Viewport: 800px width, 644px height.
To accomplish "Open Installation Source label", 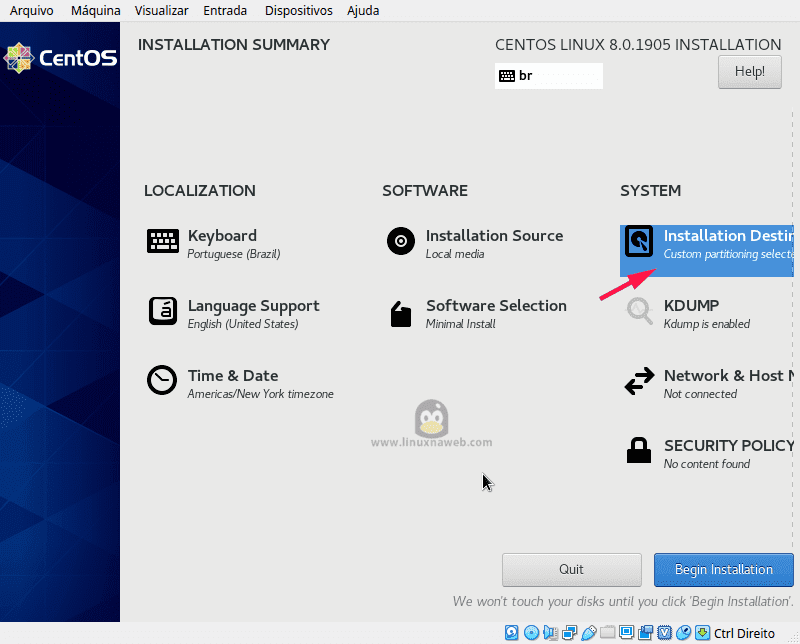I will 494,236.
